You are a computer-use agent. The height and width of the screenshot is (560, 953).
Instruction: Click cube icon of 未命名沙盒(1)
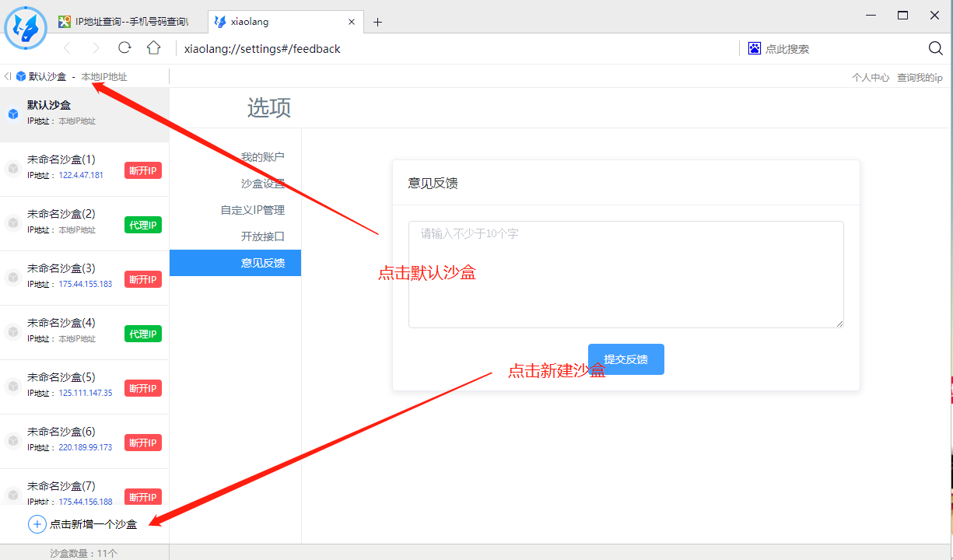pyautogui.click(x=12, y=169)
